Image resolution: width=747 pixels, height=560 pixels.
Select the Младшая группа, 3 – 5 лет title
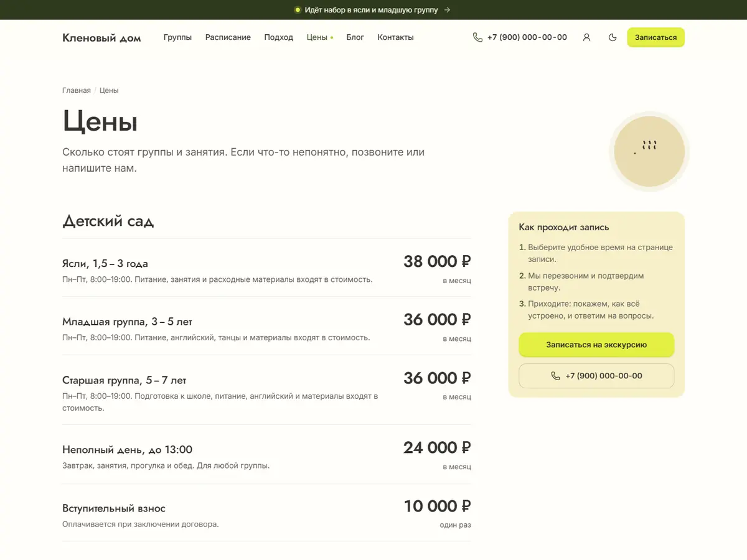(x=128, y=322)
